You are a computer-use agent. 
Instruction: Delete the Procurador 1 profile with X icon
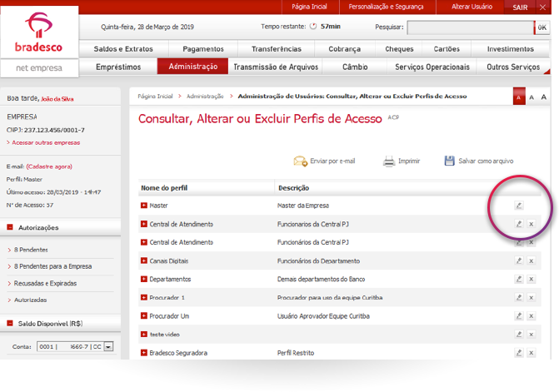click(x=531, y=297)
